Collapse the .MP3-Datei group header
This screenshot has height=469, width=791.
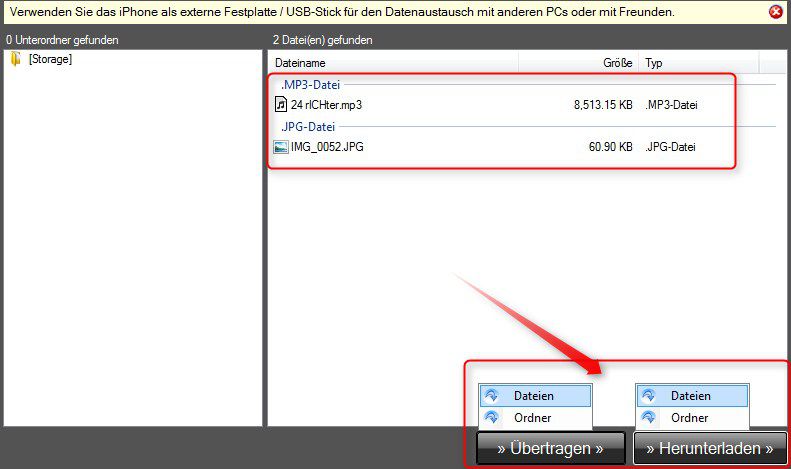[x=310, y=84]
